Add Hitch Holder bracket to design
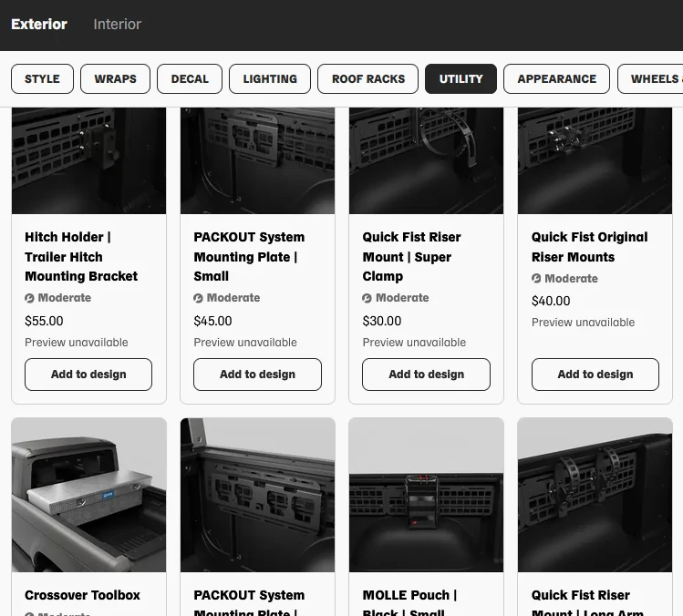683x616 pixels. click(x=88, y=375)
